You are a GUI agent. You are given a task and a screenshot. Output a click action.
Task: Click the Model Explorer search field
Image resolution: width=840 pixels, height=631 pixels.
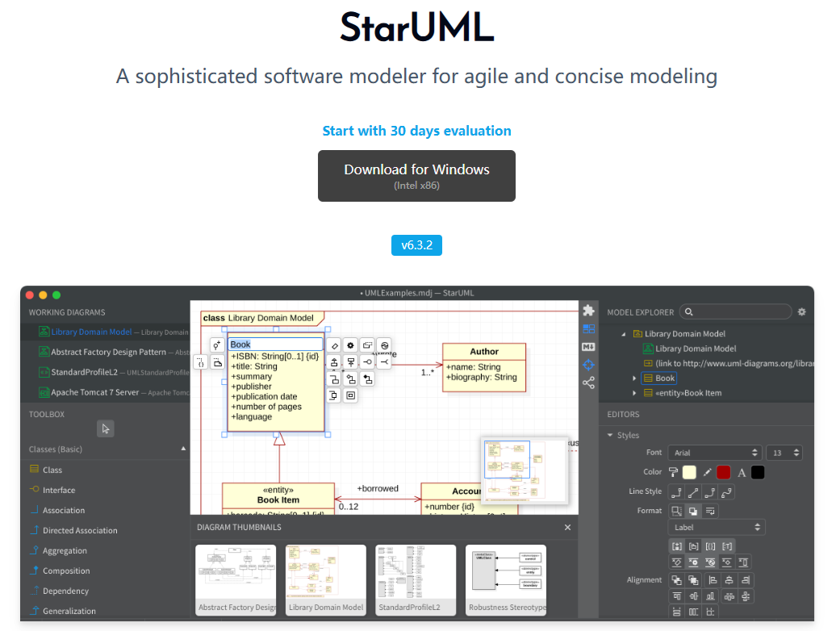point(736,311)
